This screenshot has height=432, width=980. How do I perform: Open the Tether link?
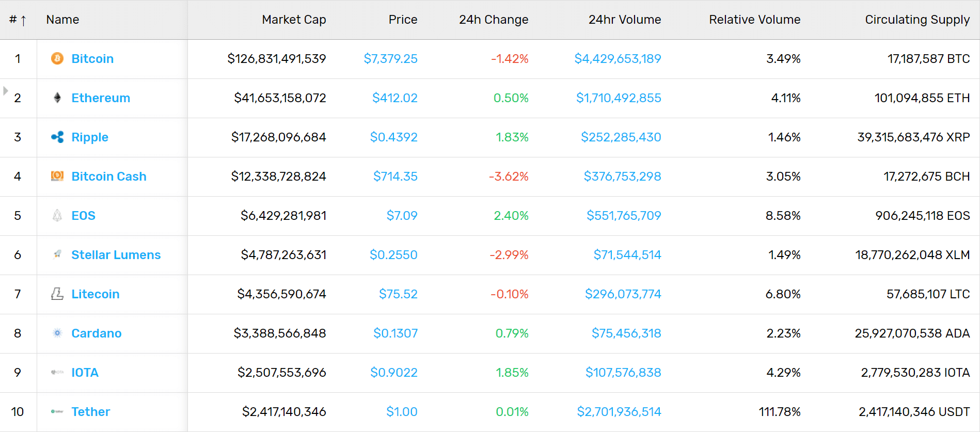tap(91, 412)
